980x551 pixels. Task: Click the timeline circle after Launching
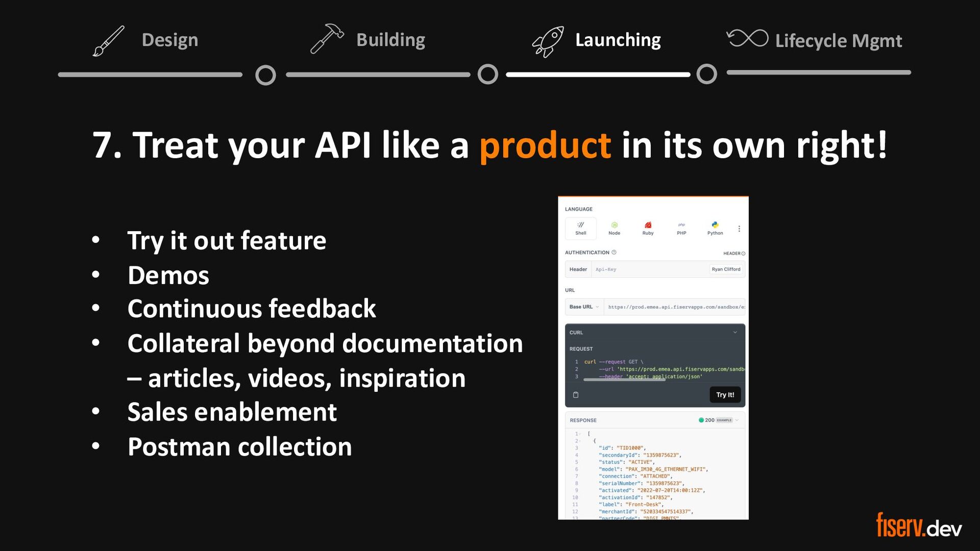point(707,74)
